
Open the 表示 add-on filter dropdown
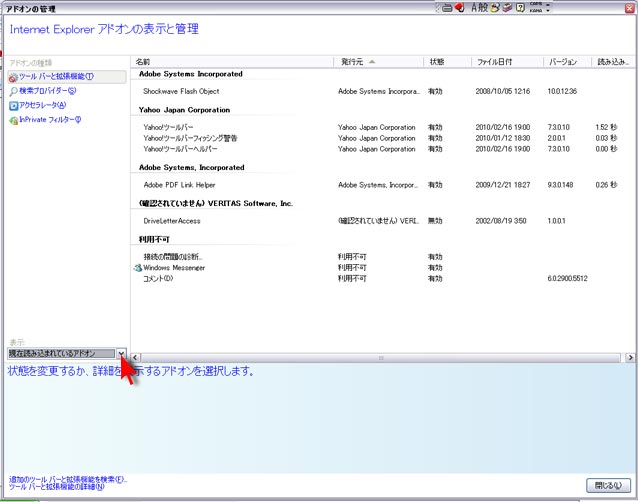tap(121, 354)
